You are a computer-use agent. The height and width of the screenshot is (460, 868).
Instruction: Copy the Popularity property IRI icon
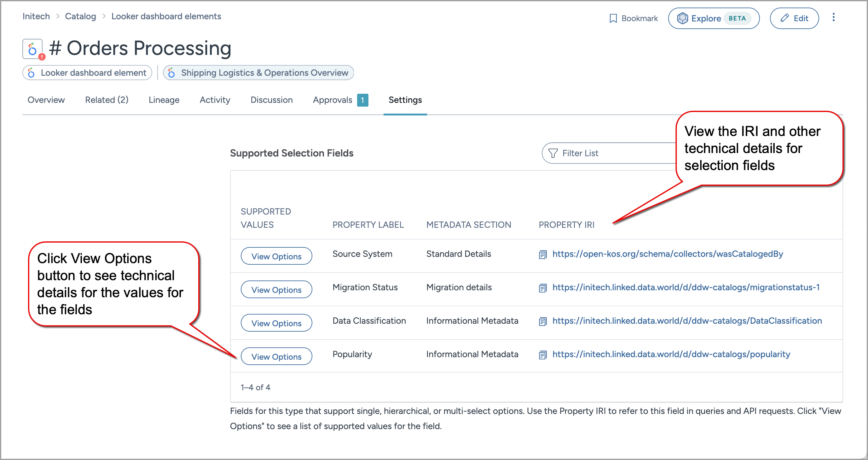542,355
